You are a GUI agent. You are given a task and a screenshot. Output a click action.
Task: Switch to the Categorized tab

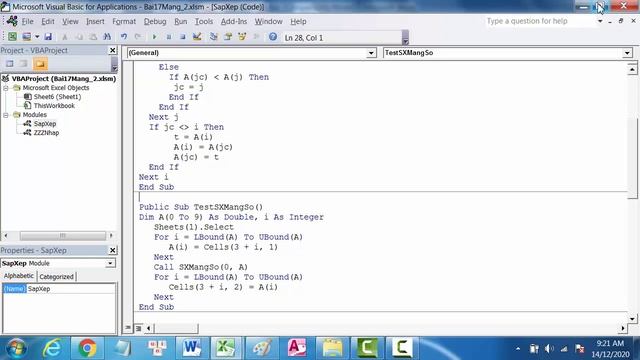tap(56, 277)
